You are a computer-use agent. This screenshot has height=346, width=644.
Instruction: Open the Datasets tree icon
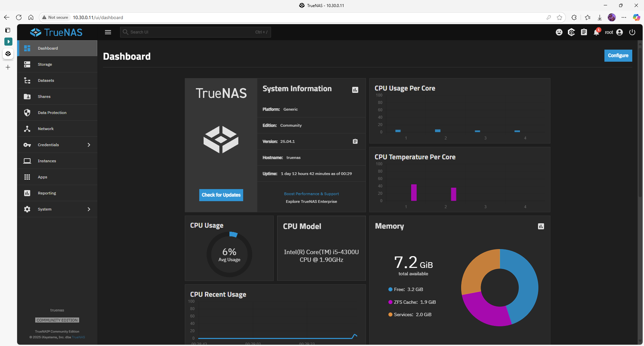[x=27, y=80]
